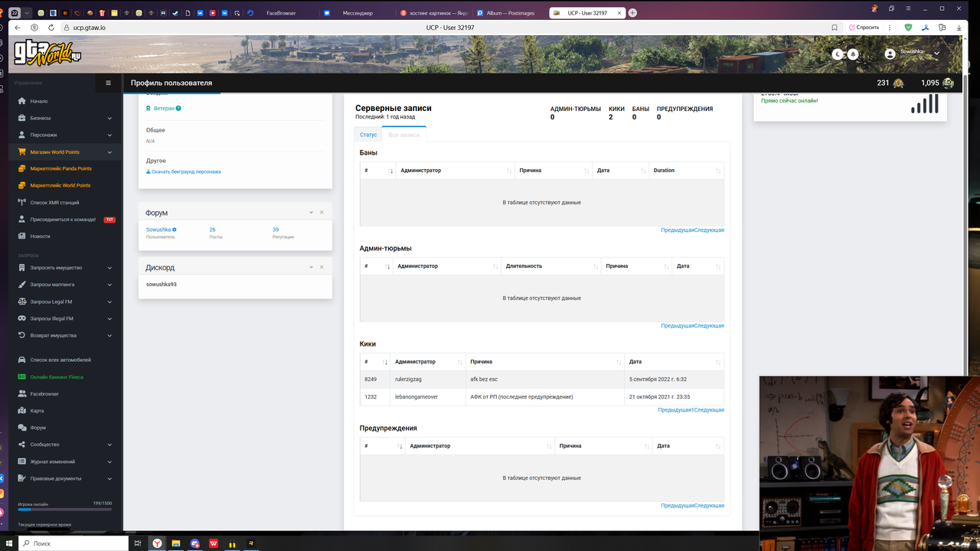The image size is (980, 551).
Task: Switch to the Статус tab
Action: [368, 135]
